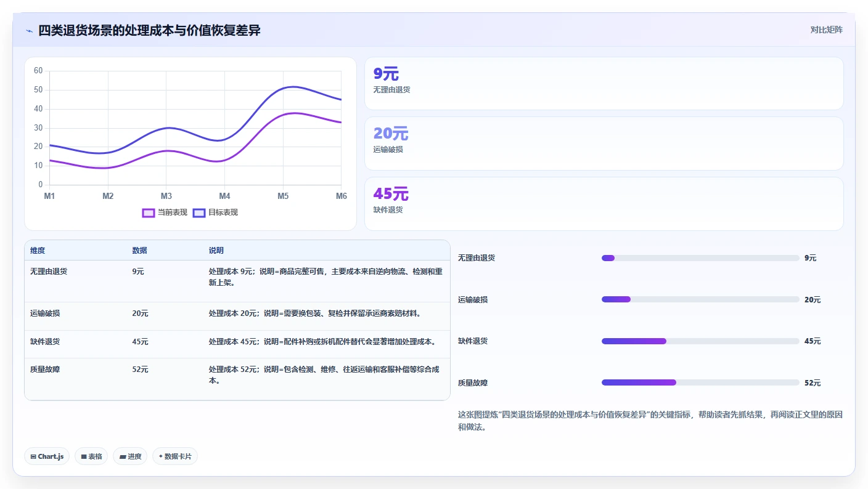Click the M3 axis label on chart

click(x=166, y=196)
